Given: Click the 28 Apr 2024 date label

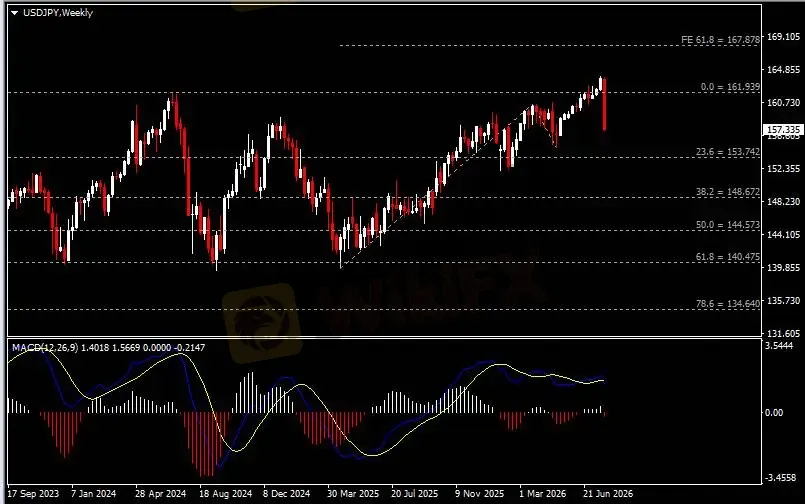Looking at the screenshot, I should [x=160, y=494].
